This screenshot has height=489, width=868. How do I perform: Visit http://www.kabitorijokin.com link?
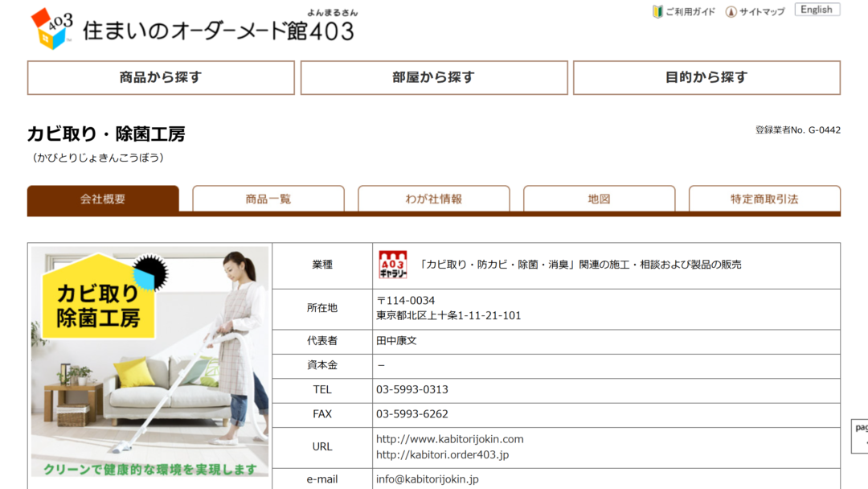tap(449, 439)
